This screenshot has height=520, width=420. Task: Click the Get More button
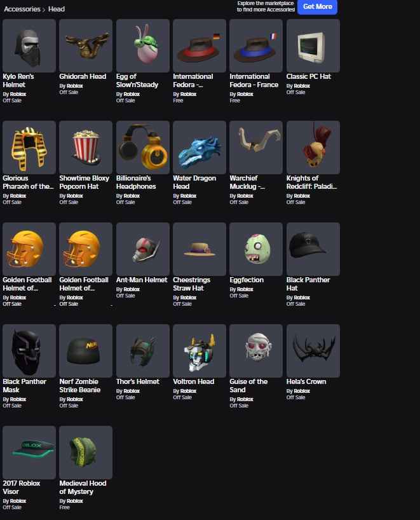[317, 6]
